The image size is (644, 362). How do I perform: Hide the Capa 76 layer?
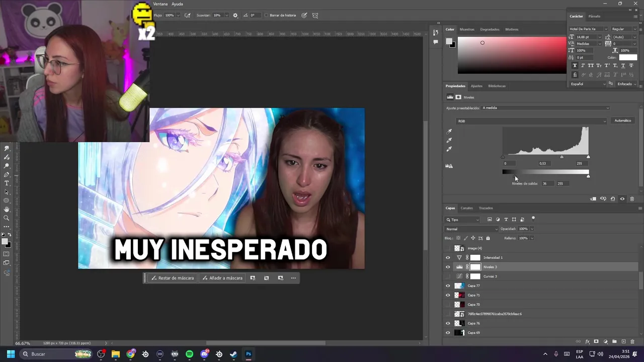pyautogui.click(x=448, y=323)
